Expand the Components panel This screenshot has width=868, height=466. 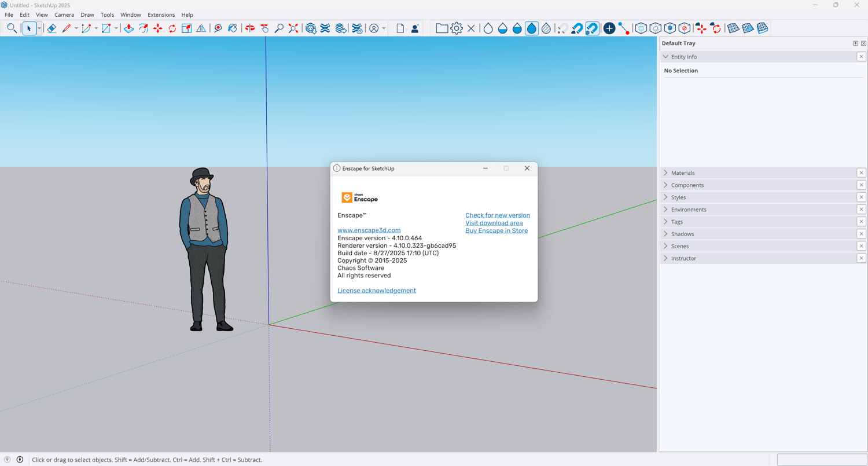(665, 185)
